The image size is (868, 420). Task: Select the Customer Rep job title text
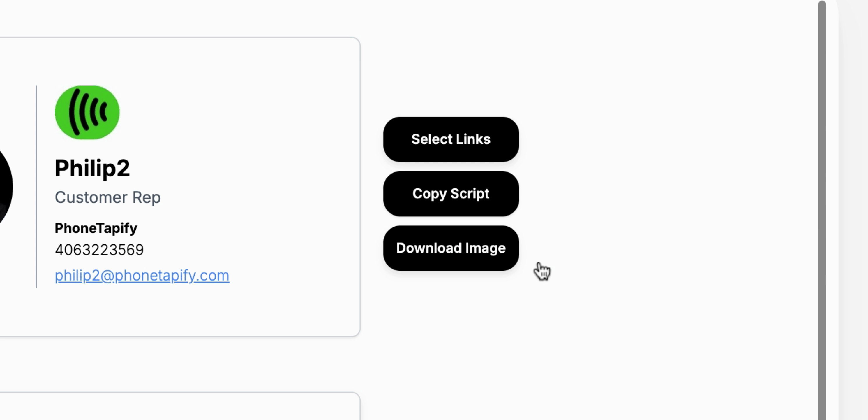tap(107, 197)
